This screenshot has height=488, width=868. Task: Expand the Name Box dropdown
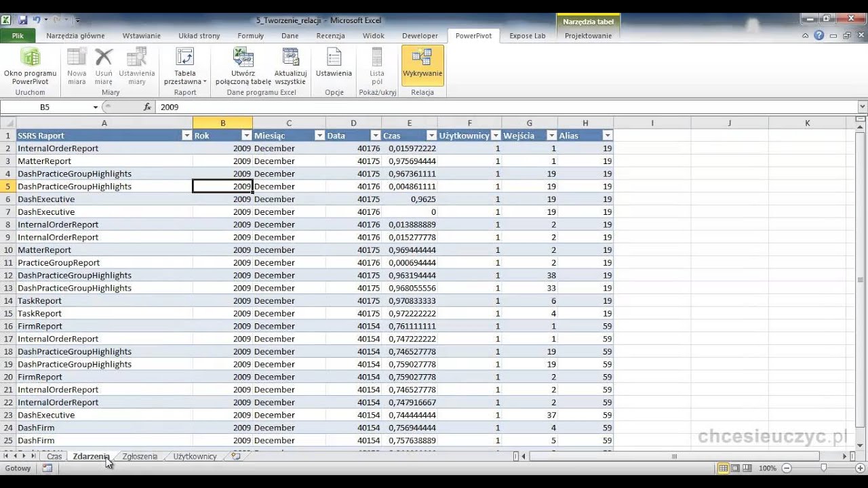tap(95, 107)
